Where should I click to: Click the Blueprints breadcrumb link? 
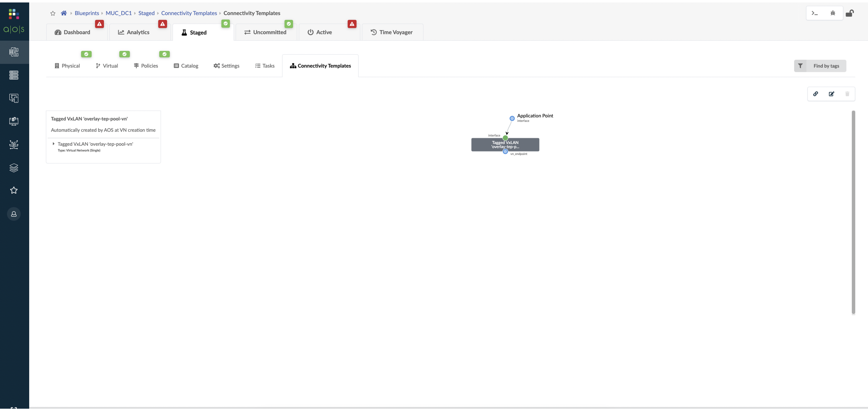point(87,13)
